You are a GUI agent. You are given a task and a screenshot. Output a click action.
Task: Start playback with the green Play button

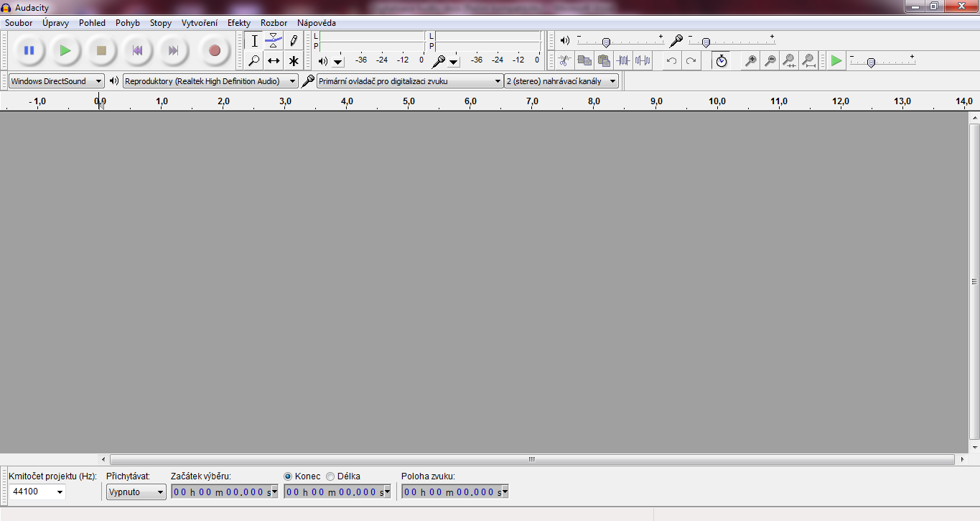tap(65, 50)
